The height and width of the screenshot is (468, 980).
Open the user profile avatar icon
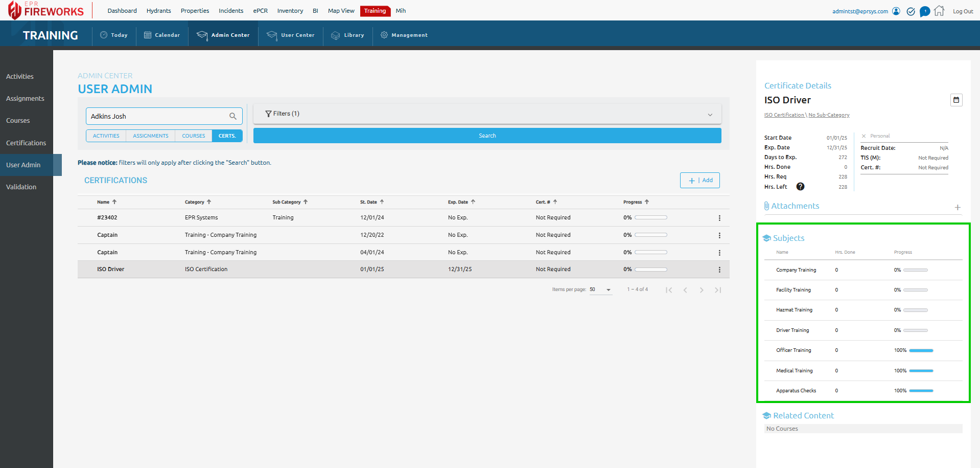pos(896,11)
